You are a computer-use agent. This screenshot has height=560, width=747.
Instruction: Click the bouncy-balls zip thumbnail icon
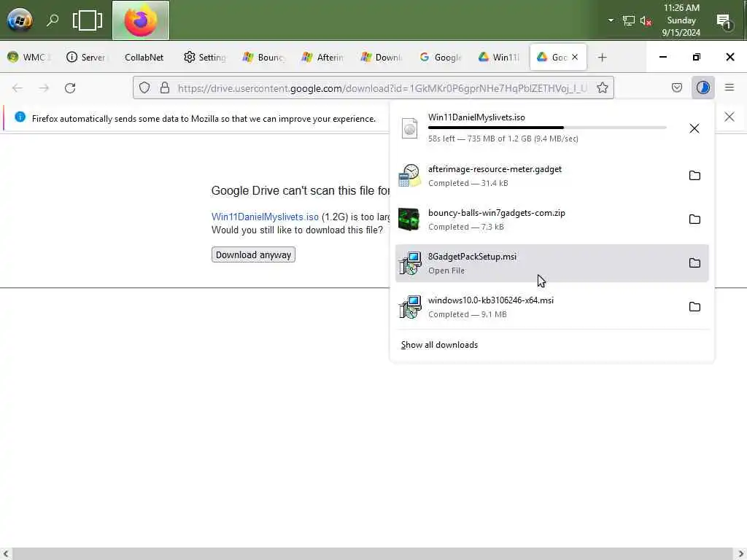click(x=409, y=219)
